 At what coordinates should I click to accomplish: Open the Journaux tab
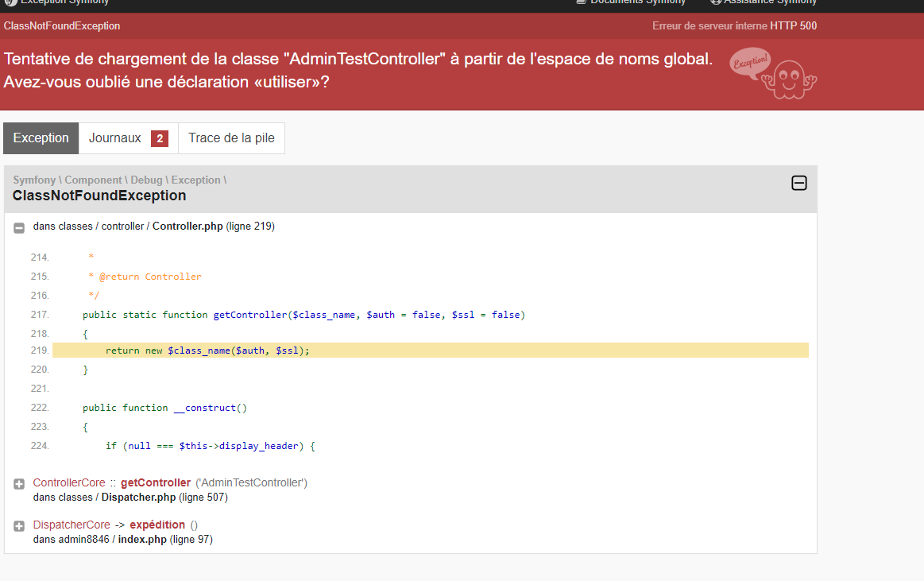click(x=129, y=138)
